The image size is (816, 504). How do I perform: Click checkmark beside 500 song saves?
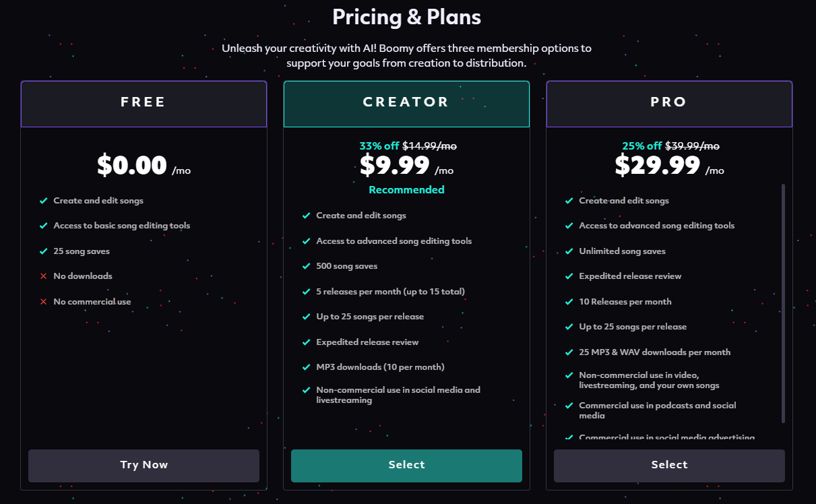(x=306, y=266)
